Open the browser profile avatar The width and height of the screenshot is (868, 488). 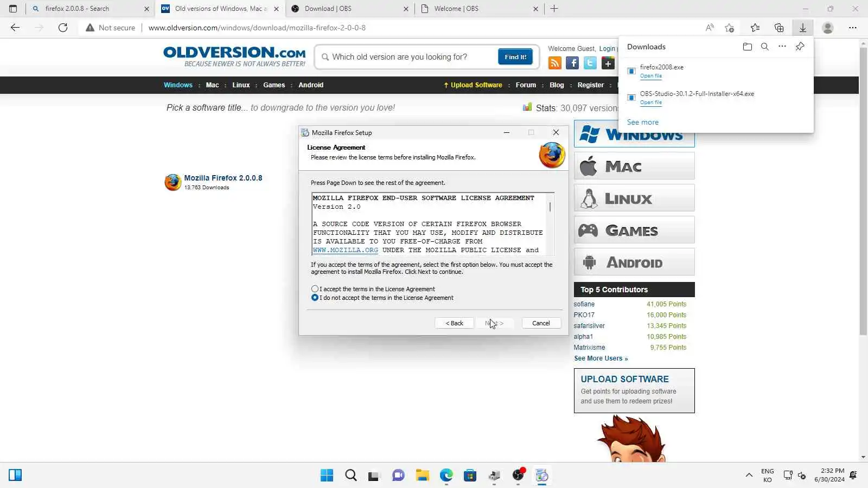coord(828,28)
